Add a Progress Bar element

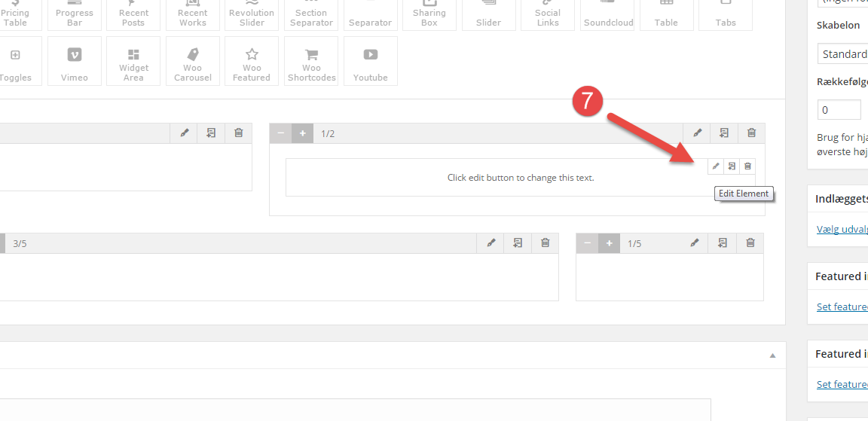pos(74,15)
